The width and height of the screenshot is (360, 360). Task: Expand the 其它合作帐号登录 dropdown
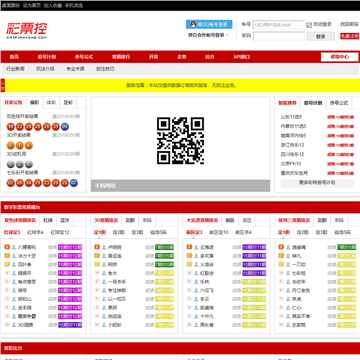pos(208,35)
